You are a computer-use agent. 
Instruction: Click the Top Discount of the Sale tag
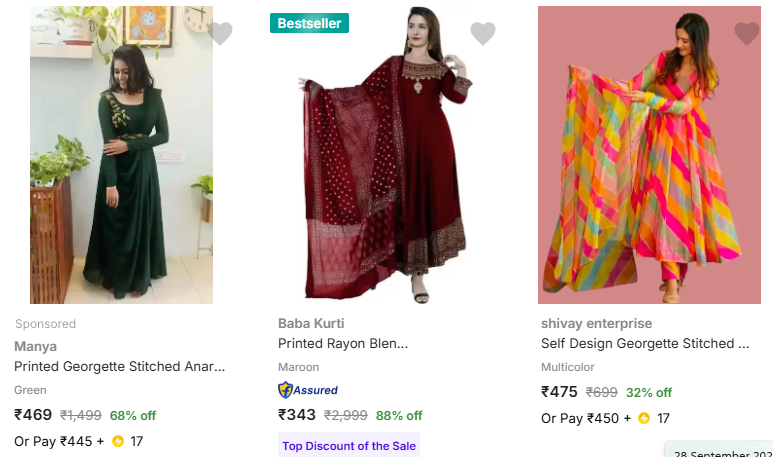(349, 446)
